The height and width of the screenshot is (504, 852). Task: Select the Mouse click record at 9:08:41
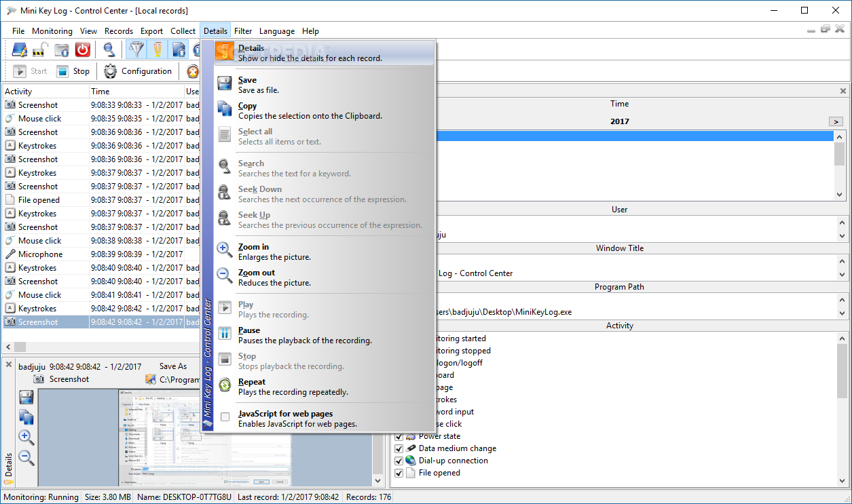pos(100,295)
